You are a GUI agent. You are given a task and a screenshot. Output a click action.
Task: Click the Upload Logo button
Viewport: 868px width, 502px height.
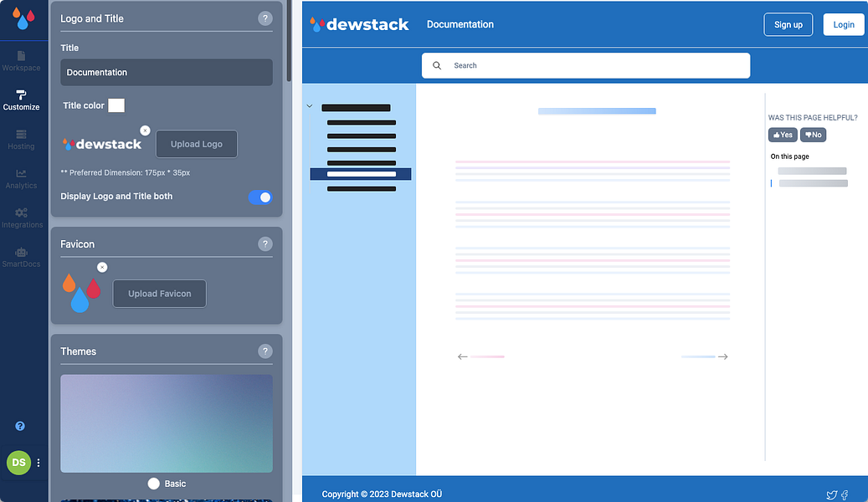click(x=197, y=144)
